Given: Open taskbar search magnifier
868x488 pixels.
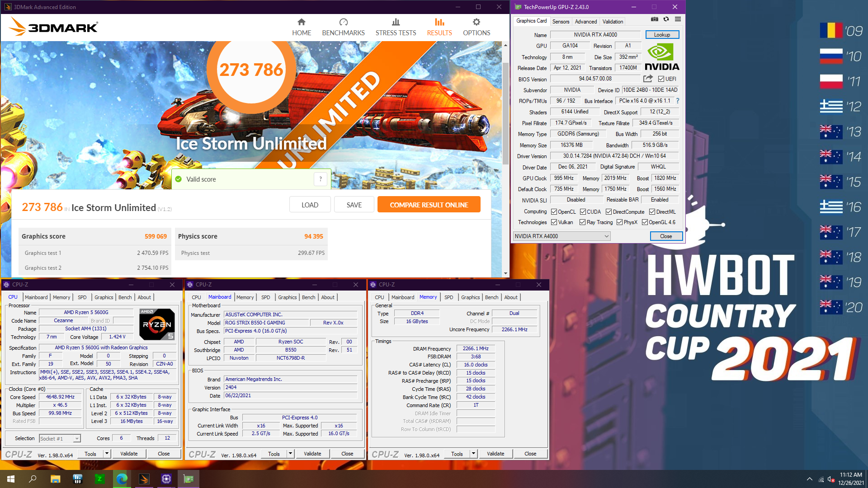Looking at the screenshot, I should click(33, 479).
